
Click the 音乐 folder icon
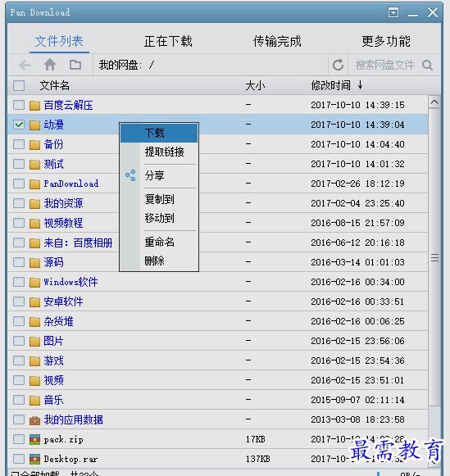pos(34,400)
